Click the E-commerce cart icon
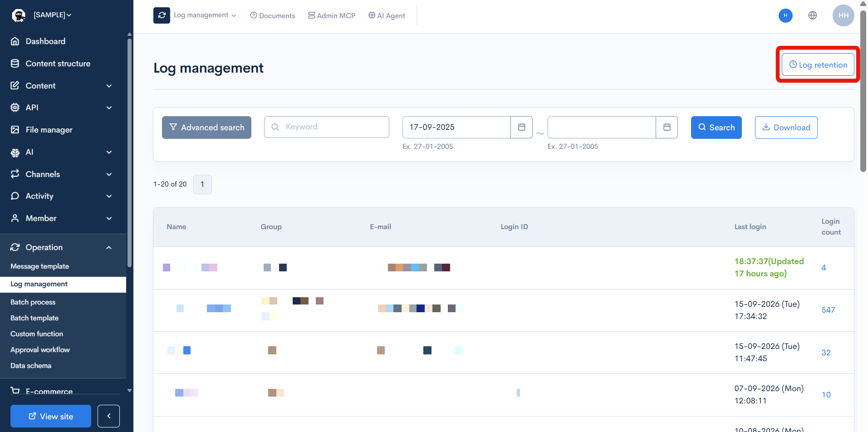This screenshot has width=868, height=432. [15, 390]
